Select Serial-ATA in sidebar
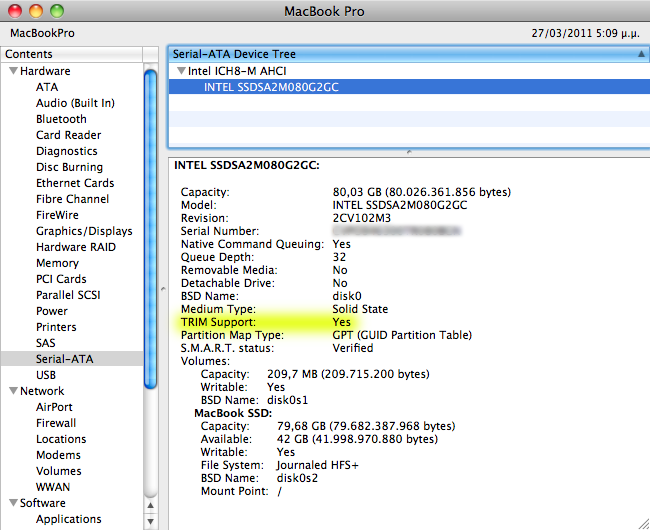650x530 pixels. point(72,359)
